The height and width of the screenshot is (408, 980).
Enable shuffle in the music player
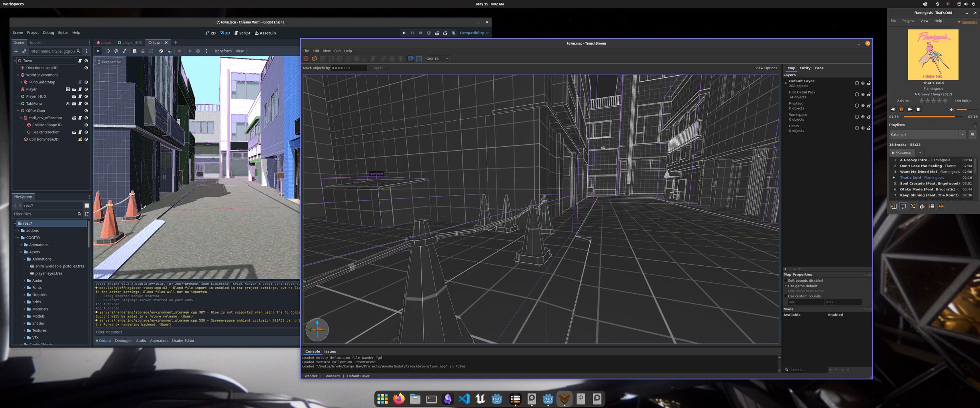pos(913,206)
